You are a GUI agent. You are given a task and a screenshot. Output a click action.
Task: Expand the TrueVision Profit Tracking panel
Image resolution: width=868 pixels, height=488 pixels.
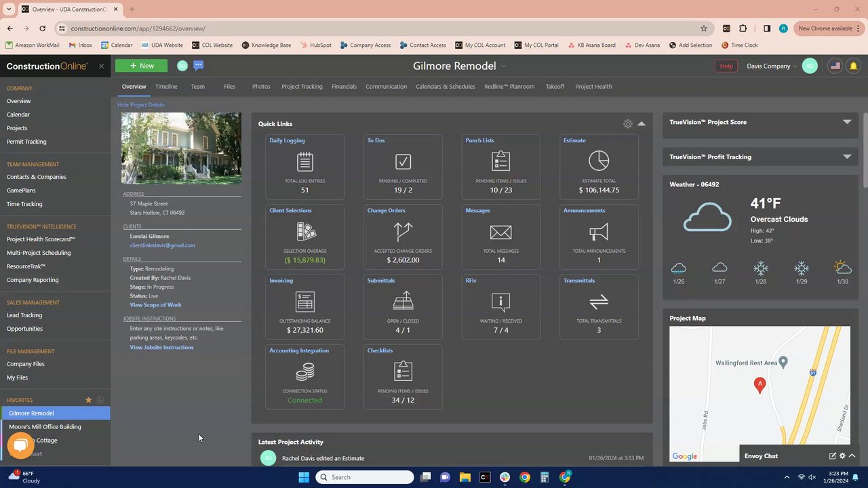click(847, 157)
